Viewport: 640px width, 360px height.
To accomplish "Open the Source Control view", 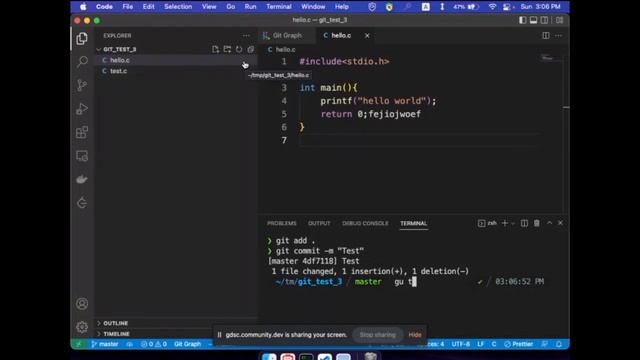I will tap(82, 85).
